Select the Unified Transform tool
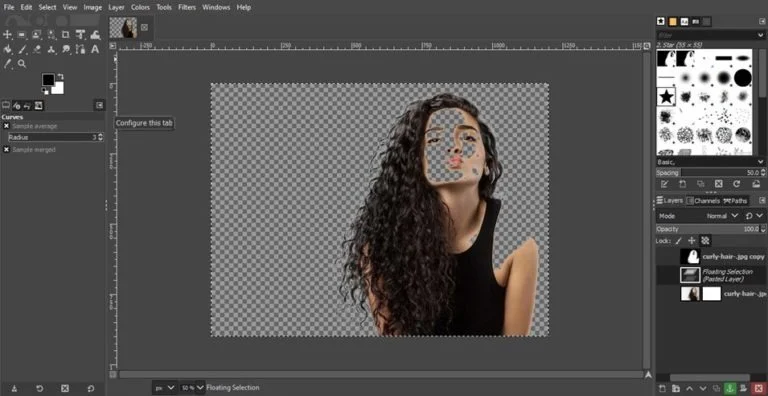Screen dimensions: 768x396 click(x=80, y=34)
